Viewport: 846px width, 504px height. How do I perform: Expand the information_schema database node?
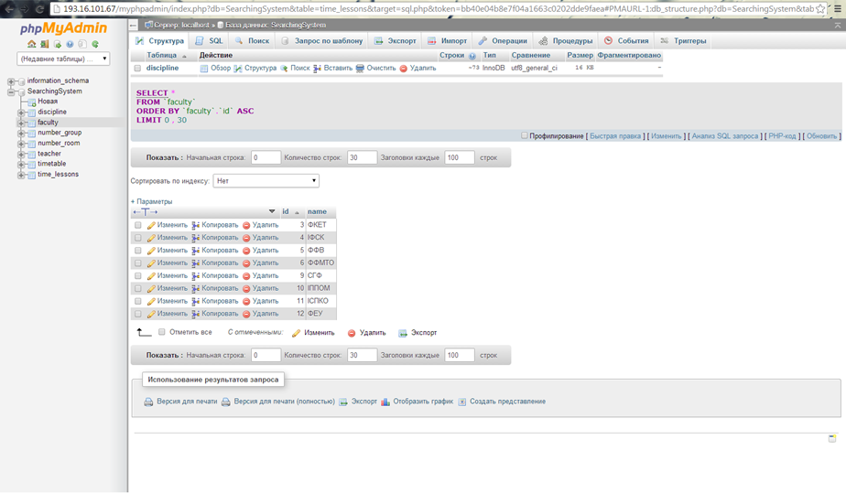pos(11,81)
